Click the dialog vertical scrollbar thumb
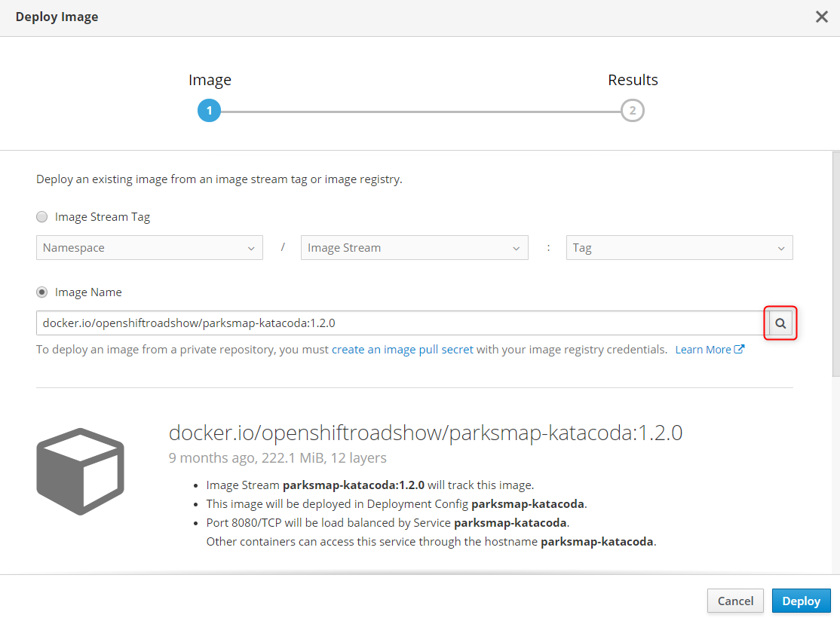Image resolution: width=840 pixels, height=627 pixels. (x=835, y=264)
